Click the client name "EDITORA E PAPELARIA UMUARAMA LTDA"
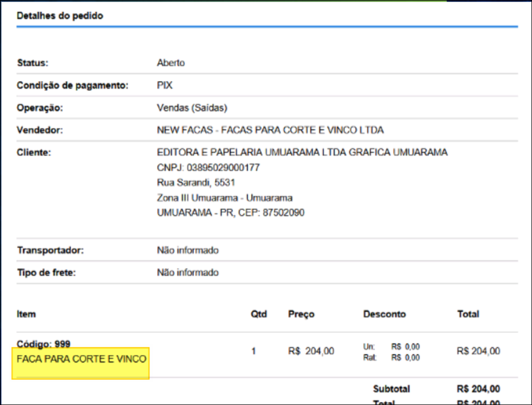This screenshot has height=405, width=532. pos(251,153)
